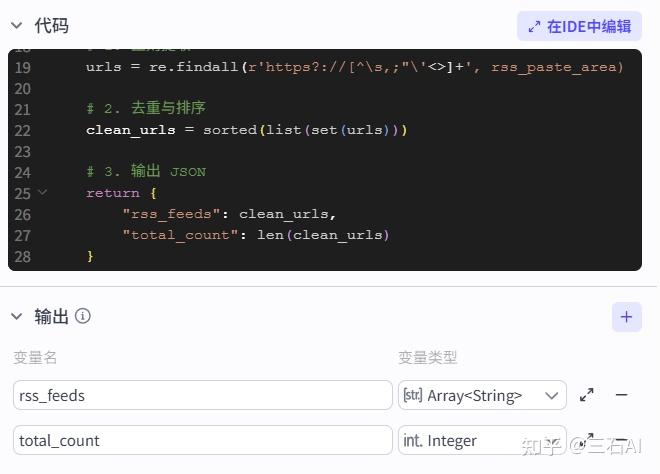
Task: Open the Integer type dropdown
Action: pos(482,440)
